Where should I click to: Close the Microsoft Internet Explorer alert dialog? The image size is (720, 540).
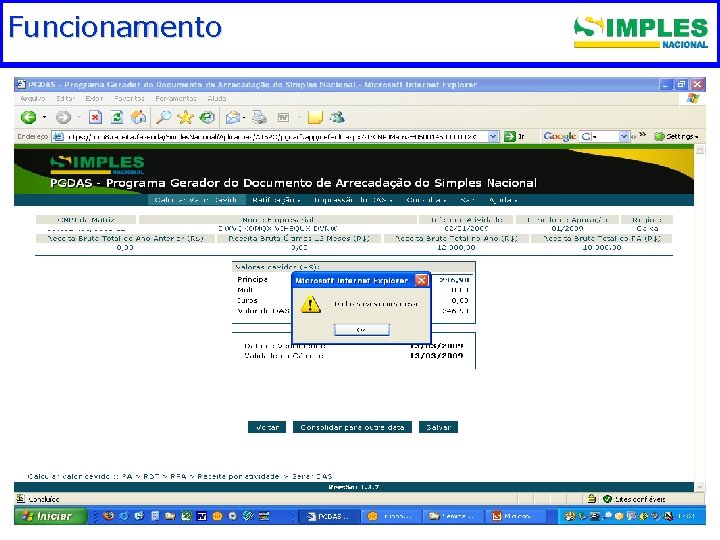coord(421,280)
